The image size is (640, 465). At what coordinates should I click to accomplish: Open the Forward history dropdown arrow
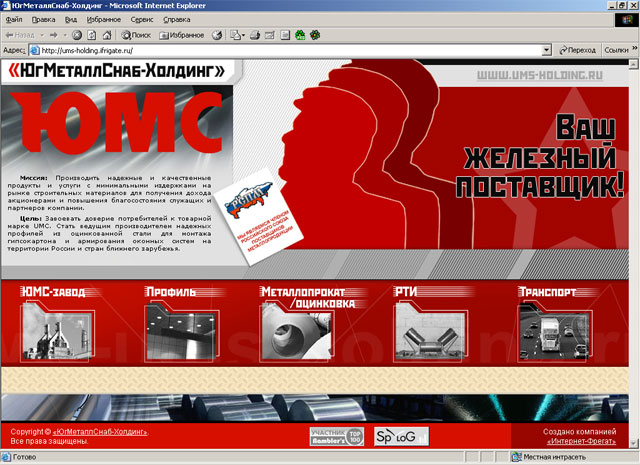click(65, 35)
